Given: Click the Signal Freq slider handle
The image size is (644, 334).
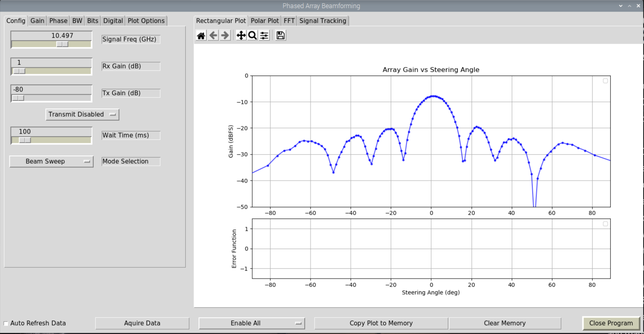Looking at the screenshot, I should click(x=62, y=44).
